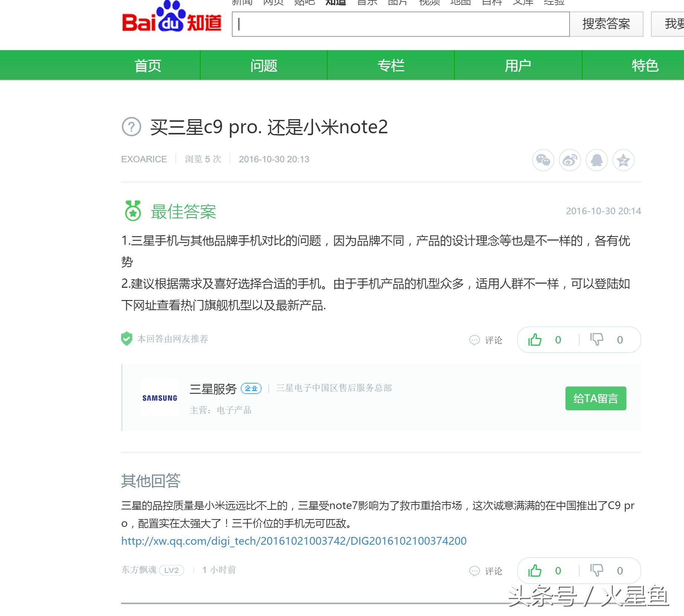The image size is (684, 616).
Task: Share question to Weibo icon
Action: point(570,160)
